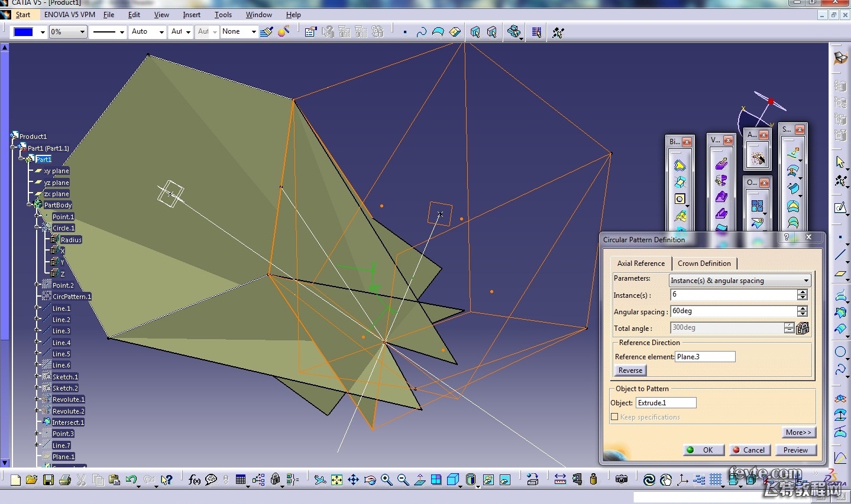This screenshot has height=504, width=851.
Task: Click the Multi-view quad icon in bottom toolbar
Action: (436, 480)
